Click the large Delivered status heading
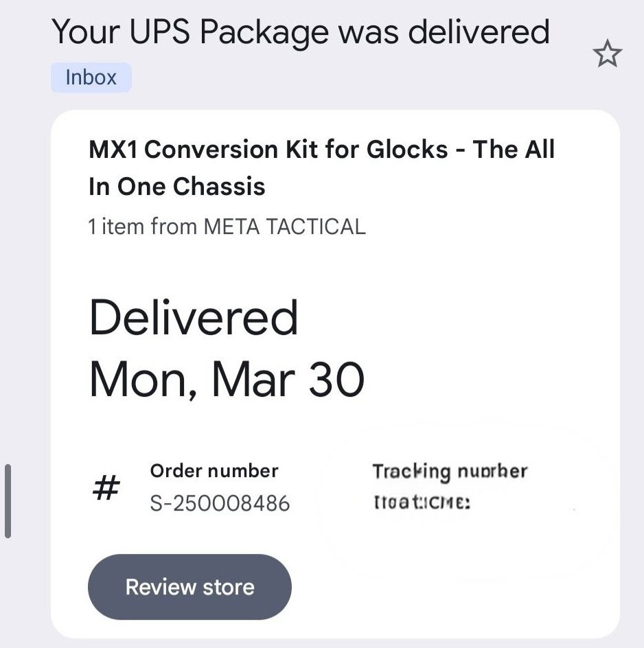The height and width of the screenshot is (648, 644). pyautogui.click(x=194, y=317)
